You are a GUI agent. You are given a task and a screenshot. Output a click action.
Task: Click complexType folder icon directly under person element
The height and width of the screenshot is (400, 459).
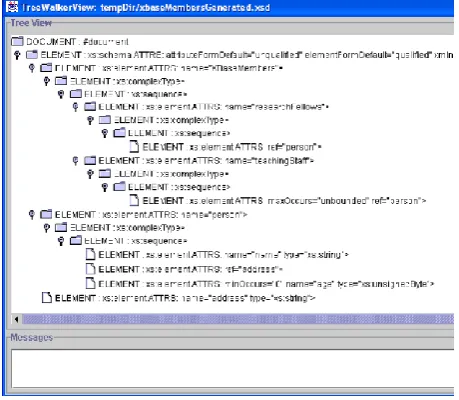pyautogui.click(x=61, y=227)
